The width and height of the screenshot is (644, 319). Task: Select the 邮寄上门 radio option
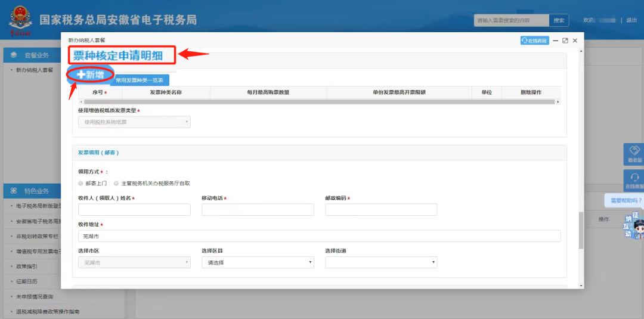coord(81,183)
